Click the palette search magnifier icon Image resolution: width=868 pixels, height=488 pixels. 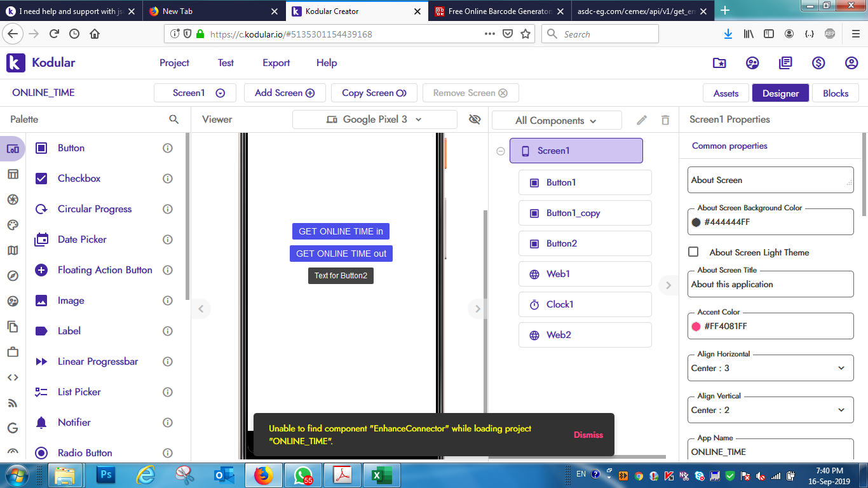click(173, 119)
